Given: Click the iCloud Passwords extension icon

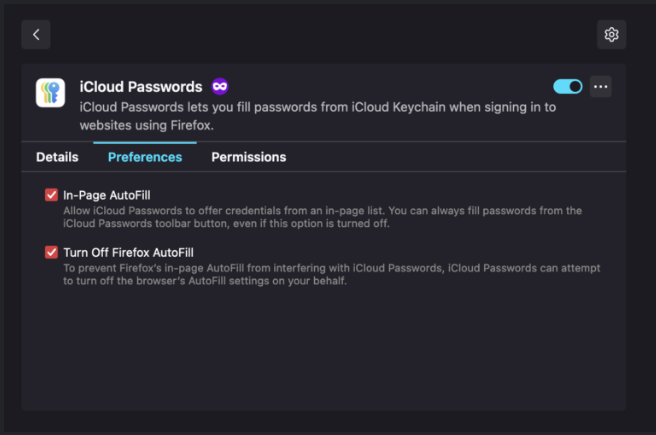Looking at the screenshot, I should (x=50, y=93).
